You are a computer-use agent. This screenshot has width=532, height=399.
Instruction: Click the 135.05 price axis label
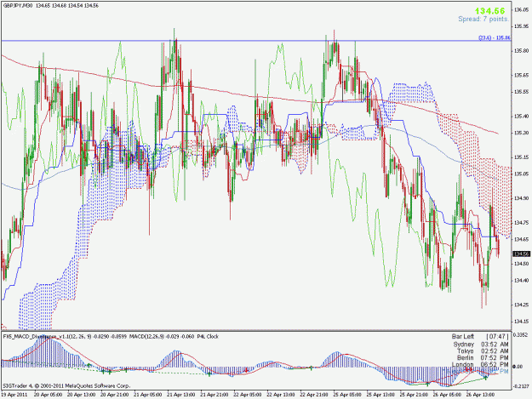coord(522,174)
